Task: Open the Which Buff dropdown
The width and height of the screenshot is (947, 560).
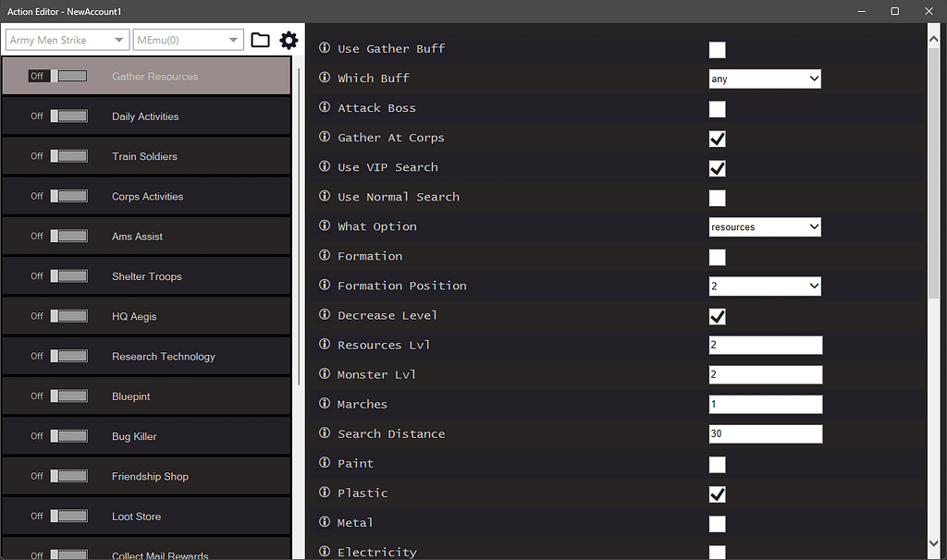Action: [x=765, y=79]
